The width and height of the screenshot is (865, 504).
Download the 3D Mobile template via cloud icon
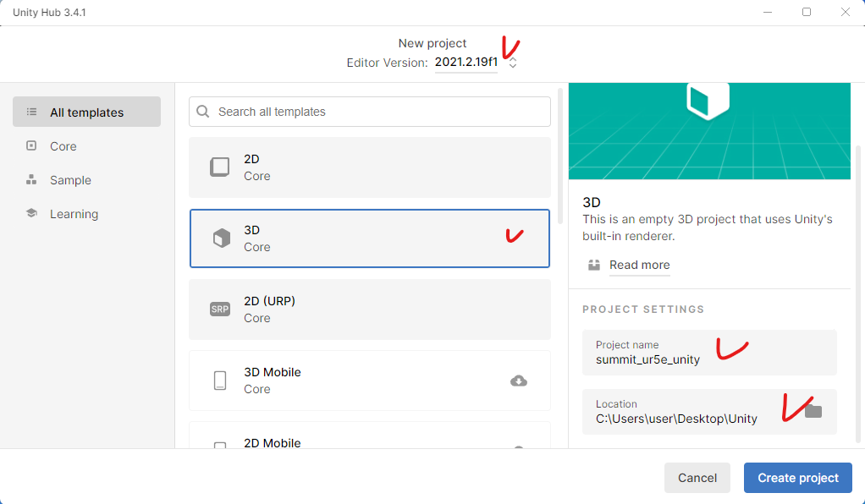pyautogui.click(x=519, y=381)
